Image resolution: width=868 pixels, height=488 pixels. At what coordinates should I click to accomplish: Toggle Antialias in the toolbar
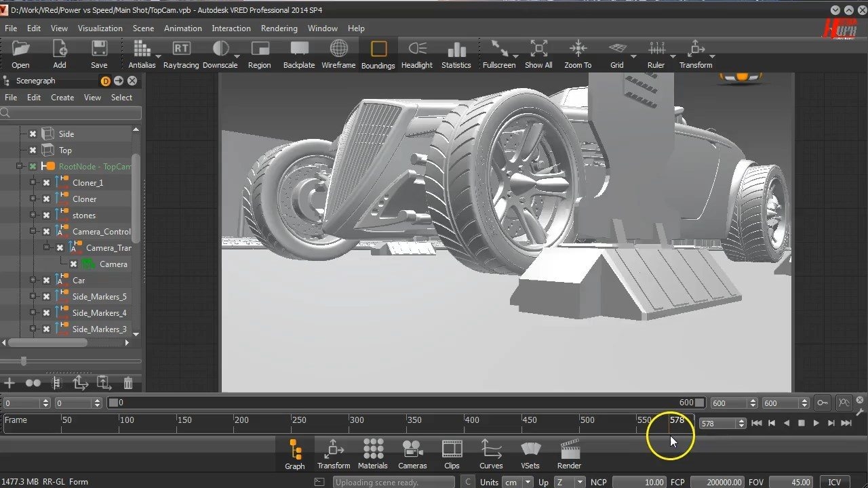[x=142, y=49]
